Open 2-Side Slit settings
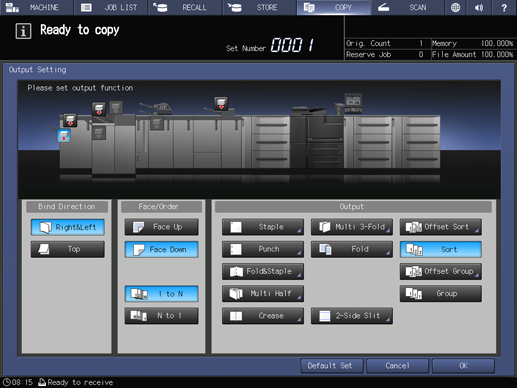The width and height of the screenshot is (517, 388). click(x=352, y=316)
